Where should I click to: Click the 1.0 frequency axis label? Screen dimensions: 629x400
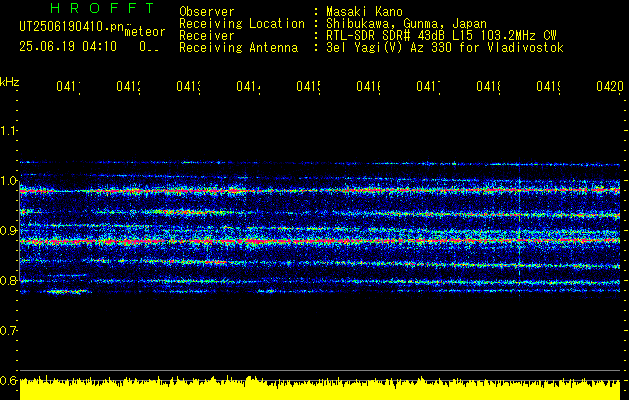point(8,181)
